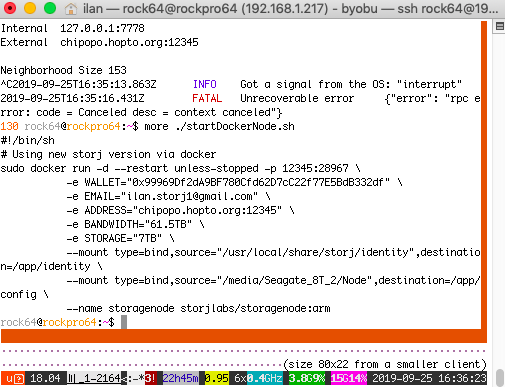This screenshot has height=387, width=505.
Task: Click the '18.04' release status entry
Action: [x=45, y=378]
